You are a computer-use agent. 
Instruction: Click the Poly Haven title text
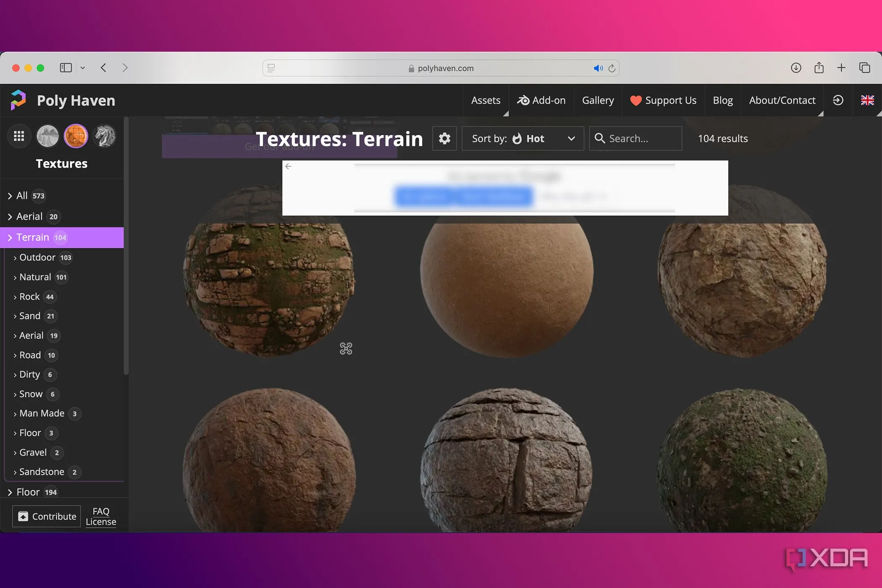point(76,100)
